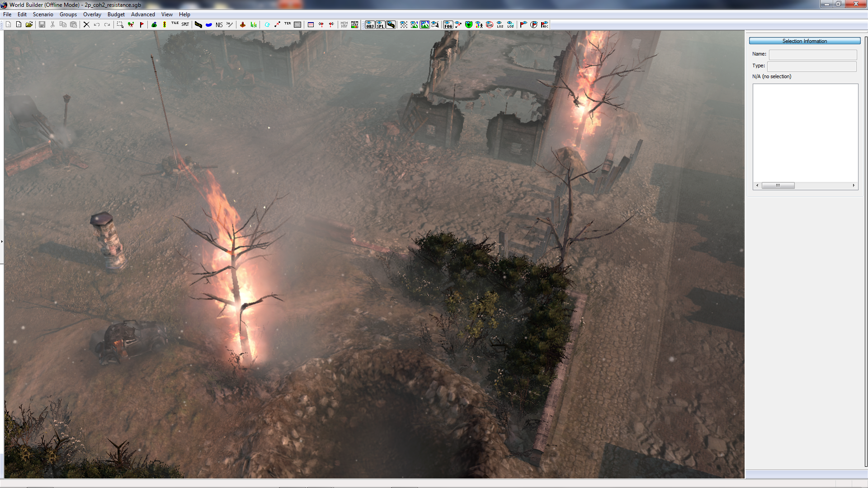Open the Overlay menu
Image resolution: width=868 pixels, height=488 pixels.
click(92, 14)
